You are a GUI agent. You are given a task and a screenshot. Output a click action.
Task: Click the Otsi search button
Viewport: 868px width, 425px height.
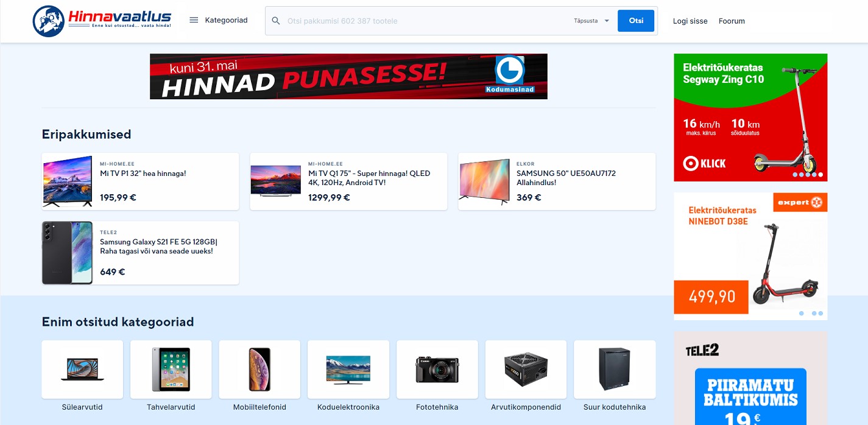[x=636, y=21]
